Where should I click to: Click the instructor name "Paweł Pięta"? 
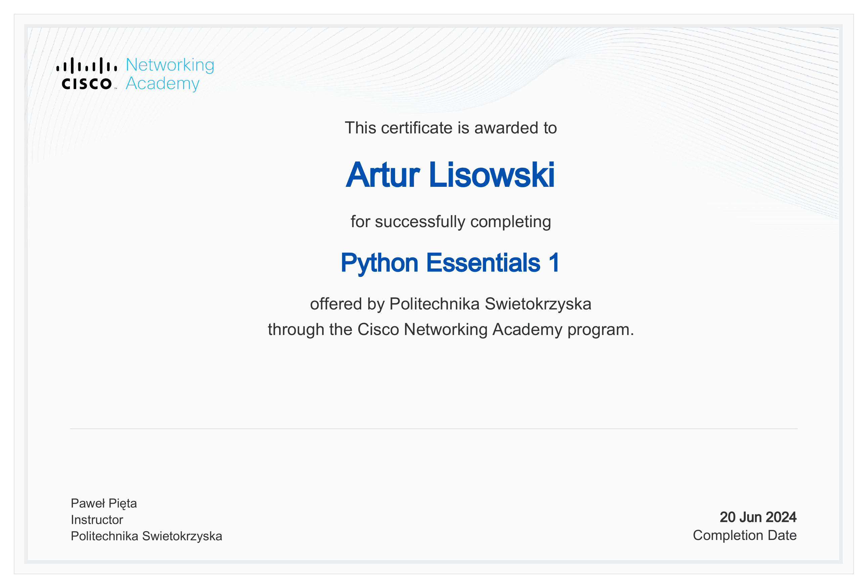(x=104, y=504)
